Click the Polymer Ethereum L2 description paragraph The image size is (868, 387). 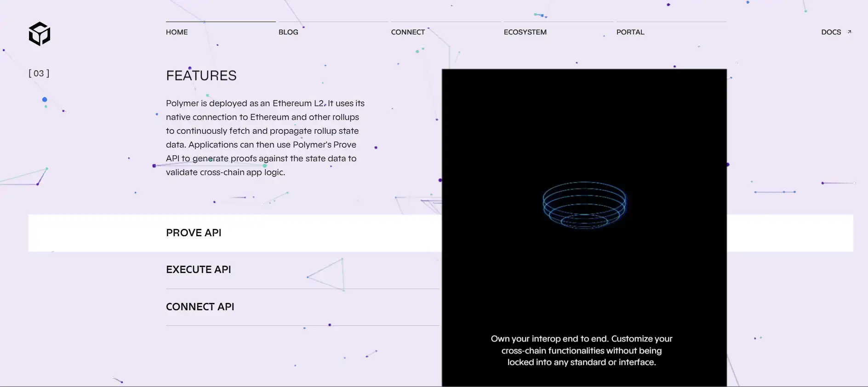(264, 138)
